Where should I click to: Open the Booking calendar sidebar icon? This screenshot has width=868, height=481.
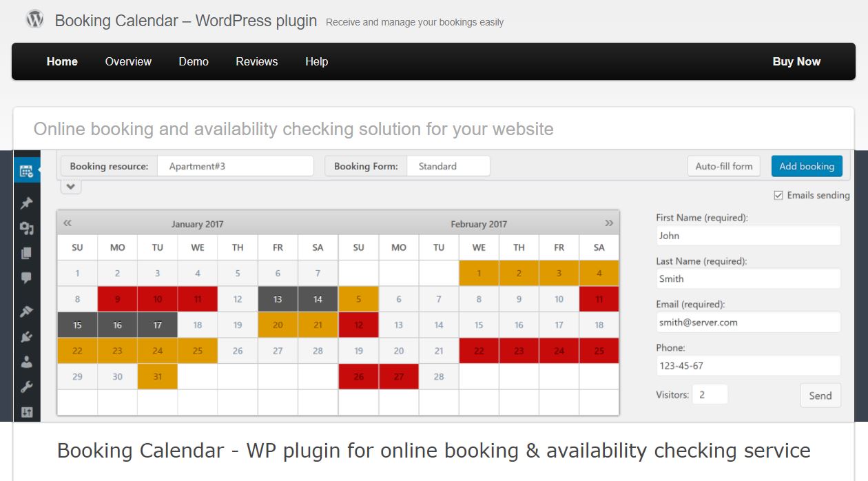(x=27, y=172)
